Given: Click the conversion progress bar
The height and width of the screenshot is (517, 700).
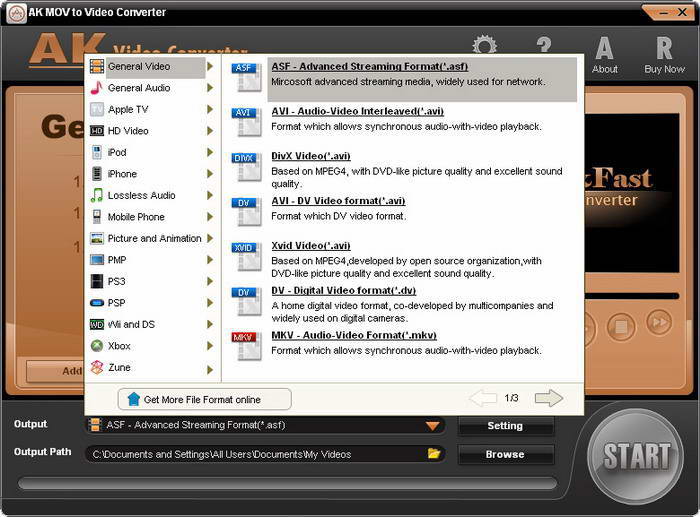Looking at the screenshot, I should point(288,483).
